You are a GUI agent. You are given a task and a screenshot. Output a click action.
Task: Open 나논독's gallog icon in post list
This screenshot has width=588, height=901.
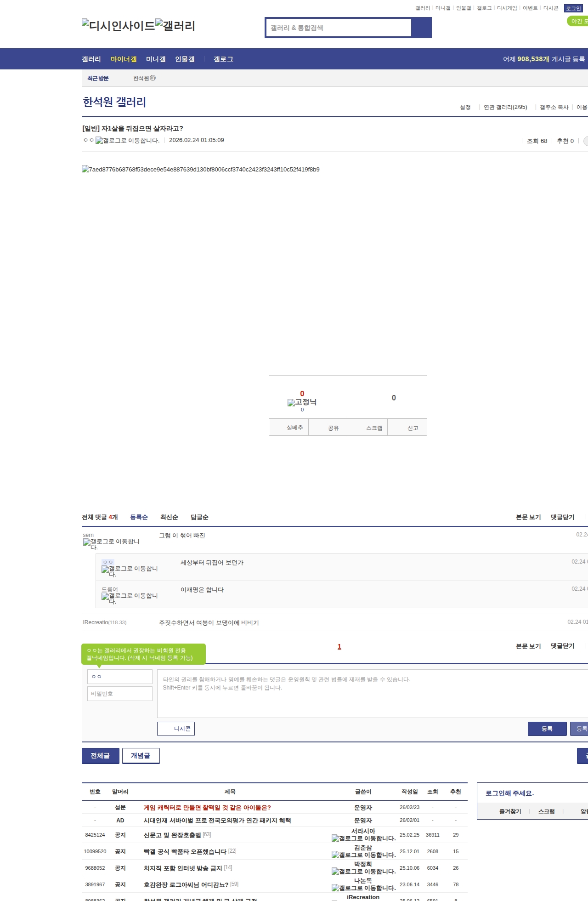click(x=364, y=888)
